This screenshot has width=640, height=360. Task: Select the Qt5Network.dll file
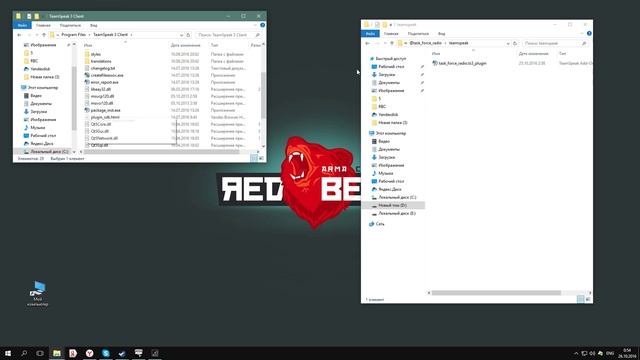pyautogui.click(x=104, y=138)
